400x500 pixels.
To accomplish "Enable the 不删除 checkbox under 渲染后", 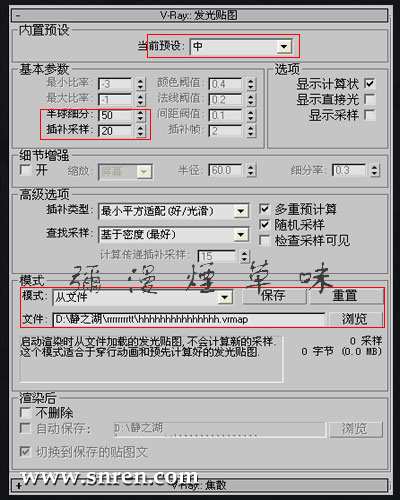I will [x=25, y=412].
